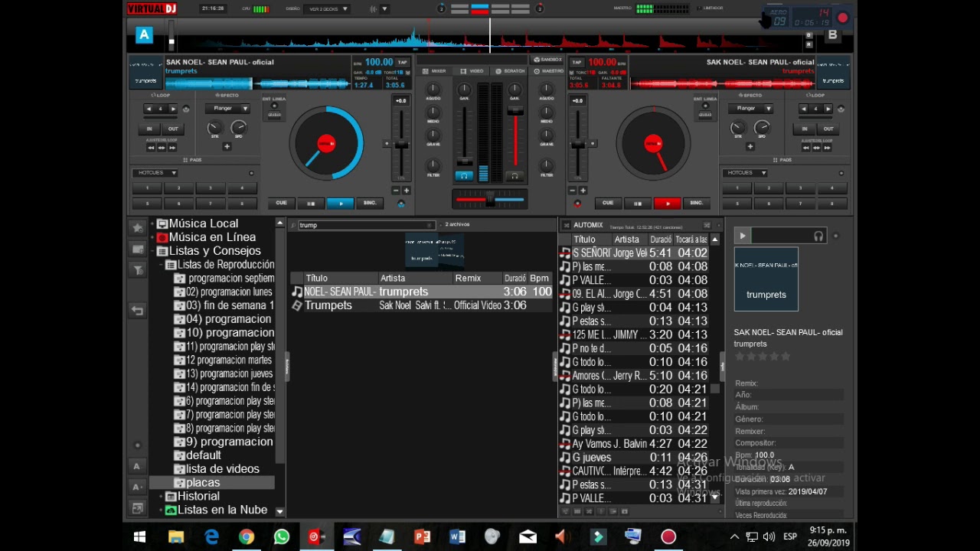
Task: Double the right deck loop length
Action: [x=828, y=109]
